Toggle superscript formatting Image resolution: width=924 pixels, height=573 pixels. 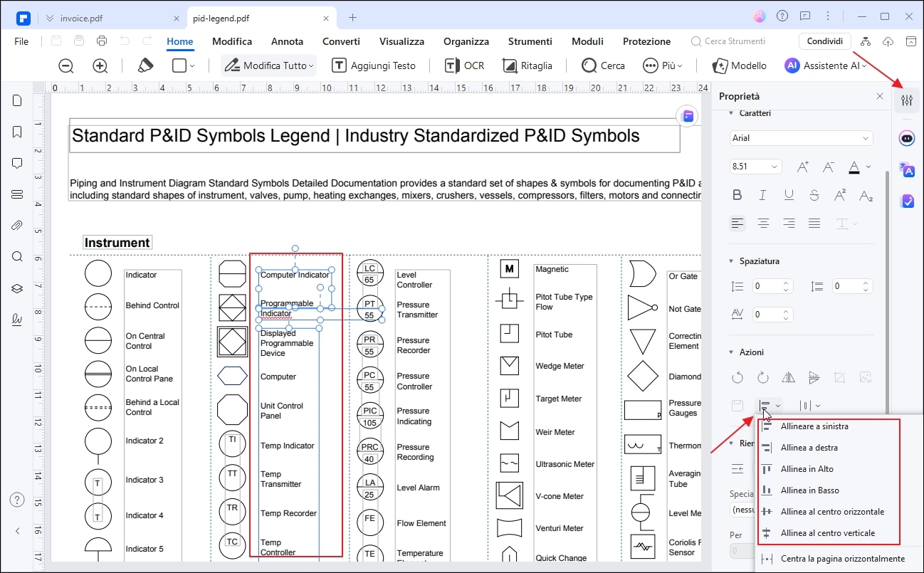click(840, 195)
